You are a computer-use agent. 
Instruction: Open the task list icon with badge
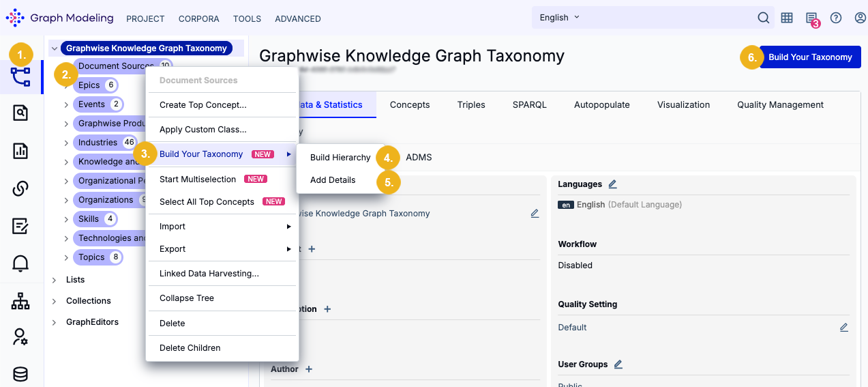(811, 19)
